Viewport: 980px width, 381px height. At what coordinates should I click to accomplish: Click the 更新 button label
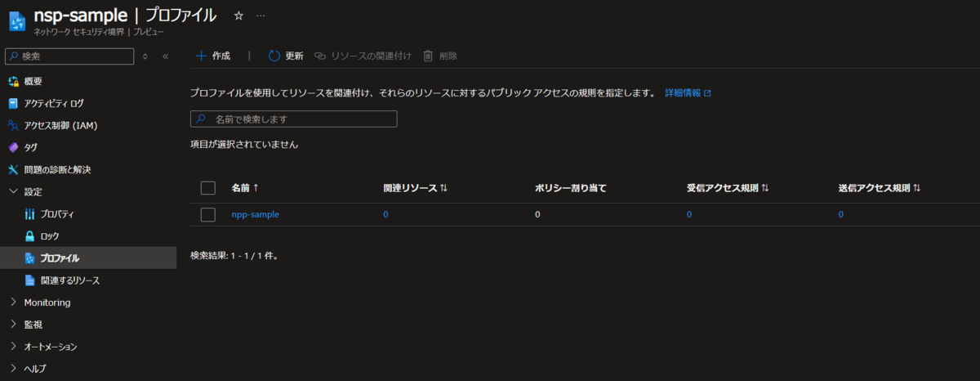[294, 56]
